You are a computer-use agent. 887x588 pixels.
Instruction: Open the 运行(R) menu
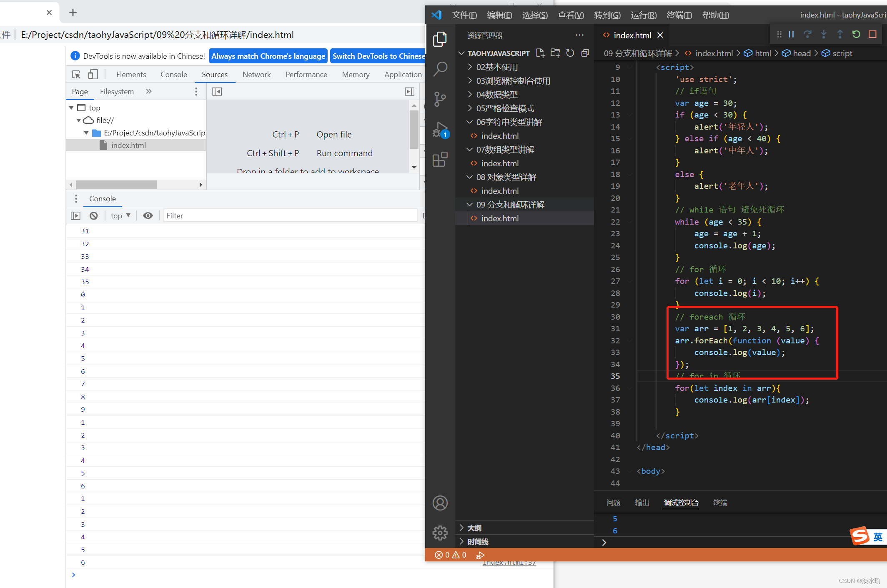[644, 15]
